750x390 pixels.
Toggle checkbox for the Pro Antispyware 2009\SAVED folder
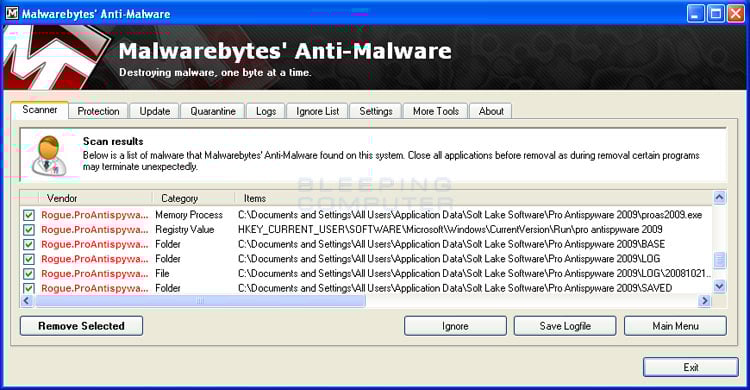29,289
